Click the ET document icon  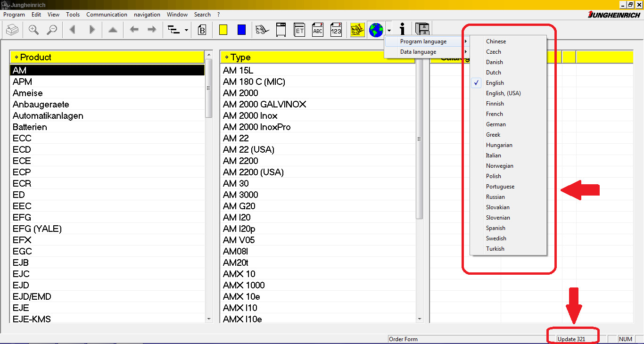299,30
